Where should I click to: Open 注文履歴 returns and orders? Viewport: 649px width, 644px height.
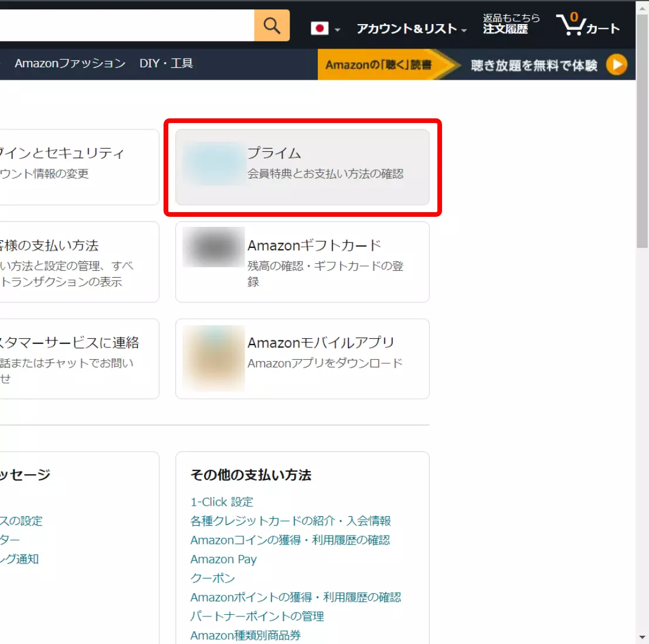[511, 23]
